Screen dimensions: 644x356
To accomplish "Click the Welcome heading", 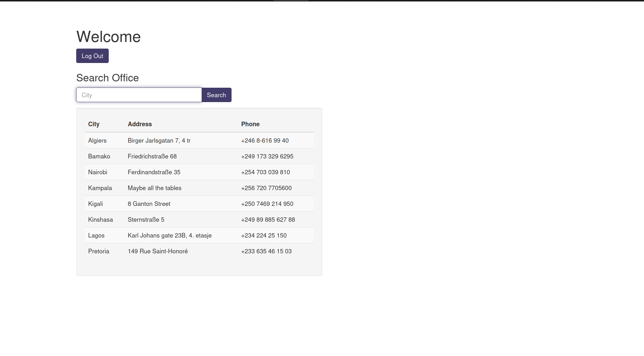I will point(108,37).
